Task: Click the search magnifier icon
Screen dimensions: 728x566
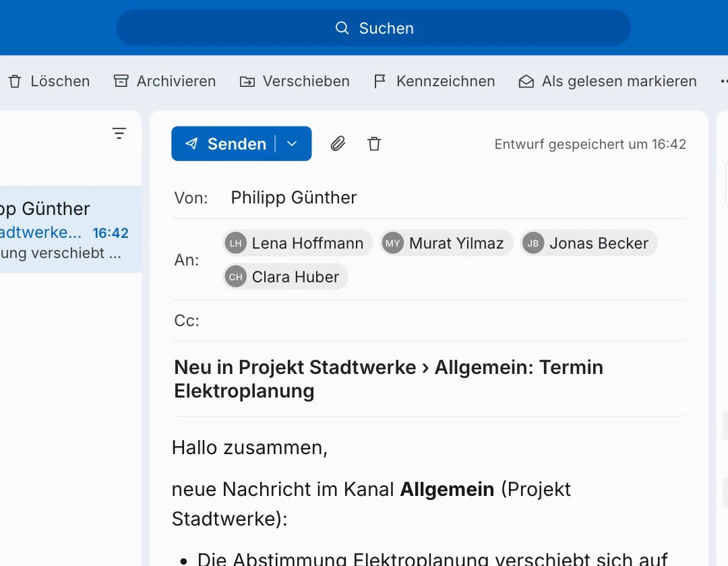Action: [342, 28]
